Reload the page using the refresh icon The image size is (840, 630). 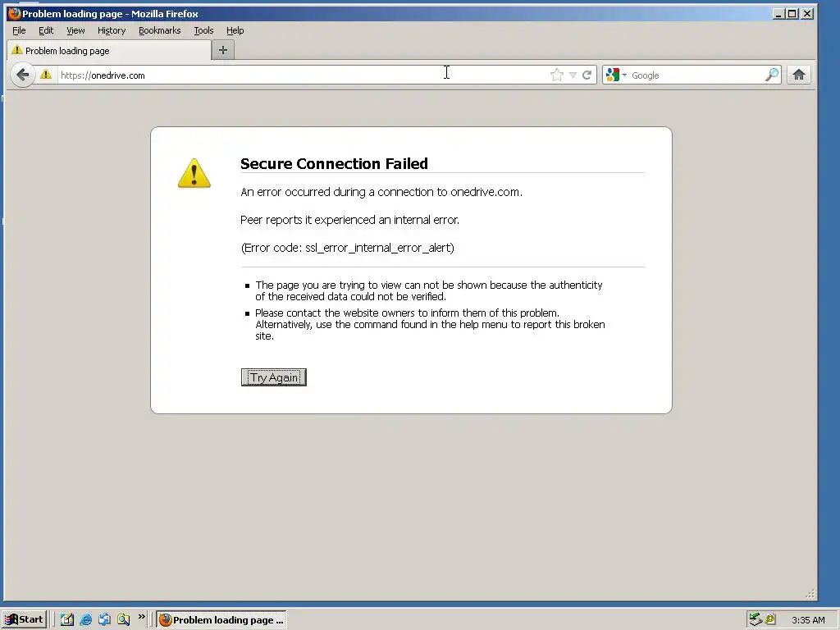pyautogui.click(x=587, y=75)
